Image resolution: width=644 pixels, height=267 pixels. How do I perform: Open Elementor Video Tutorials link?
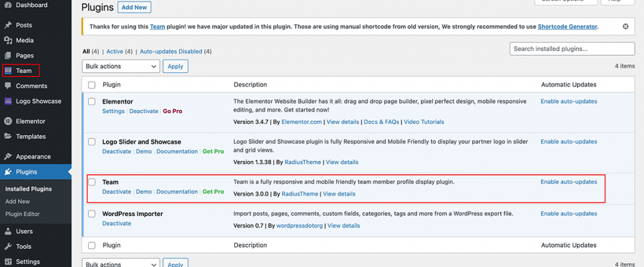[x=424, y=122]
